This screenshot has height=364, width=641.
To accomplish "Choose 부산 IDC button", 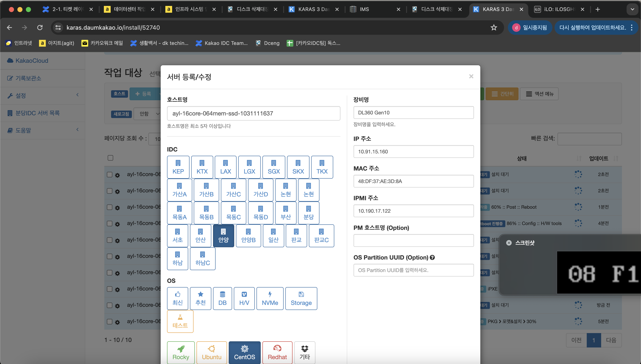I will click(286, 213).
